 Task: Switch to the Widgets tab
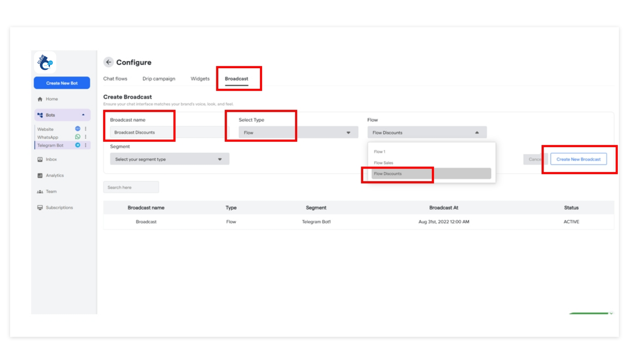[200, 79]
